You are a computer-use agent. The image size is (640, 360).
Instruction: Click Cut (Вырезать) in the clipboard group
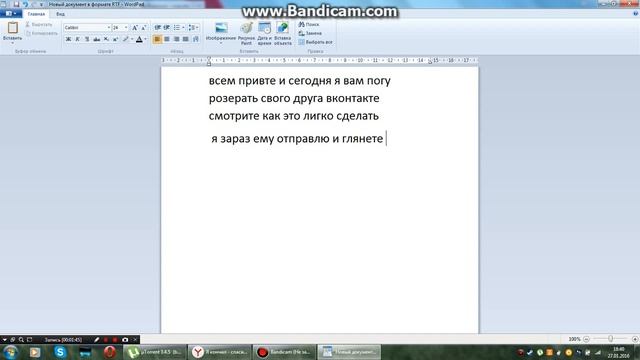40,24
